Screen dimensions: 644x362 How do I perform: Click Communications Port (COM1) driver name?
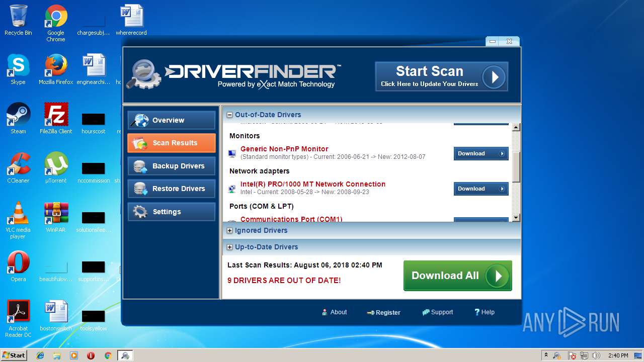coord(291,219)
